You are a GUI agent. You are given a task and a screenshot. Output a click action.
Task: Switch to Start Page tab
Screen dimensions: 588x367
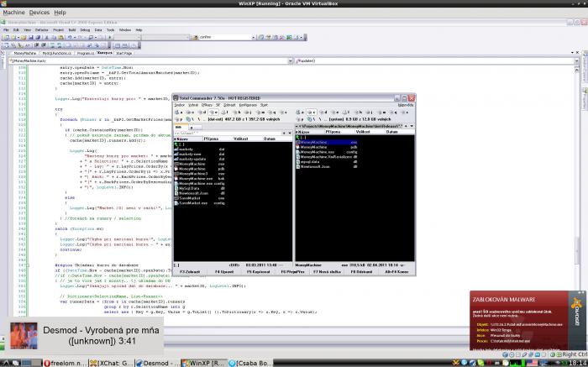click(124, 53)
